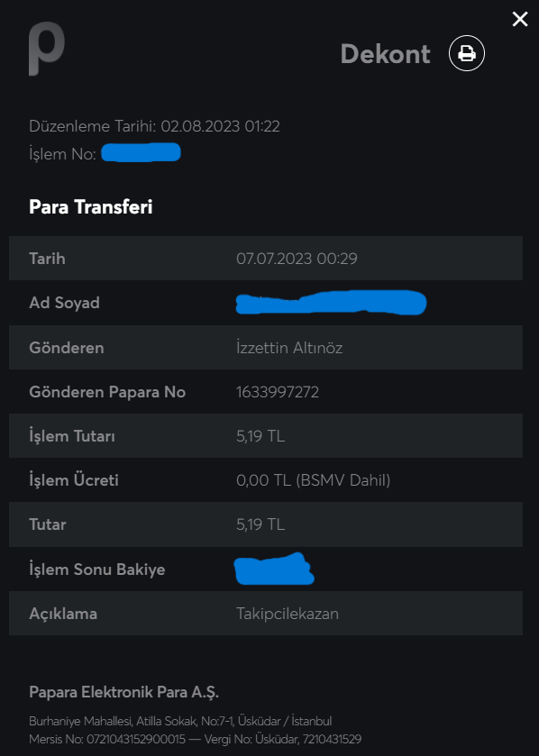This screenshot has height=756, width=539.
Task: Select the Açıklama text Takipcilekazan
Action: pyautogui.click(x=288, y=614)
